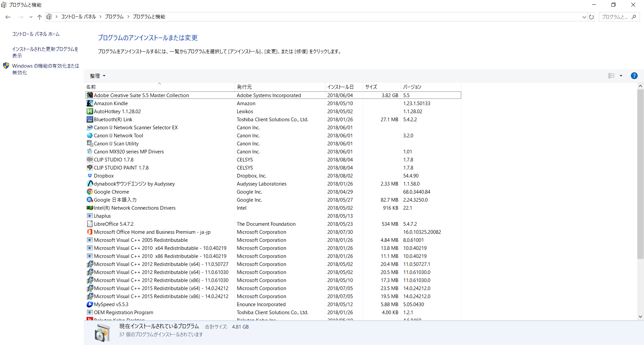Open コントロール パネル ホーム link
Viewport: 644px width, 345px height.
tap(36, 34)
